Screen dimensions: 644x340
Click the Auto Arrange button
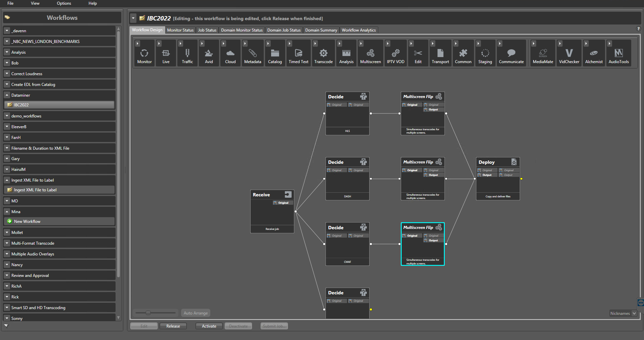196,313
